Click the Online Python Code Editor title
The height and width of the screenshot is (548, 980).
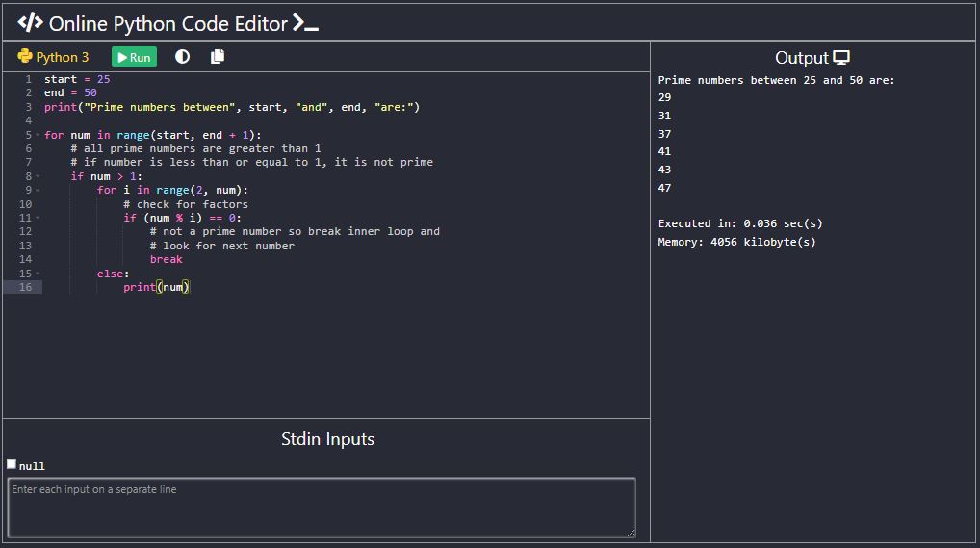click(x=168, y=24)
